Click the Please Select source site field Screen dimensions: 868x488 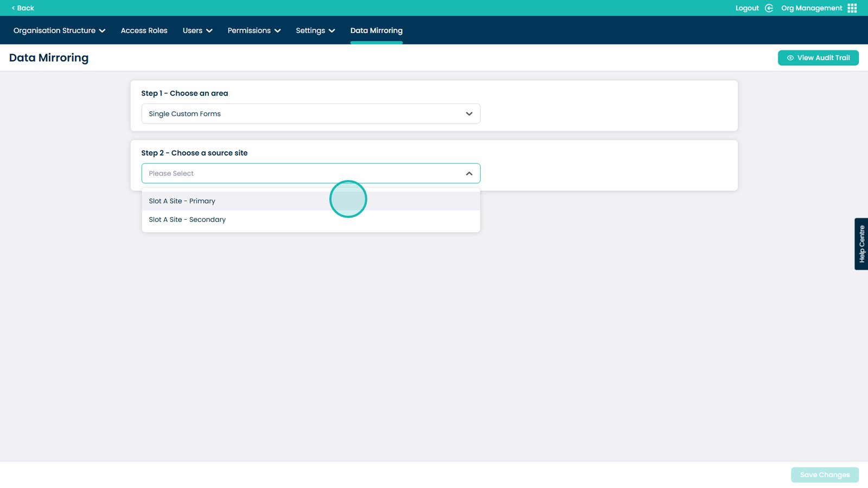(298, 174)
